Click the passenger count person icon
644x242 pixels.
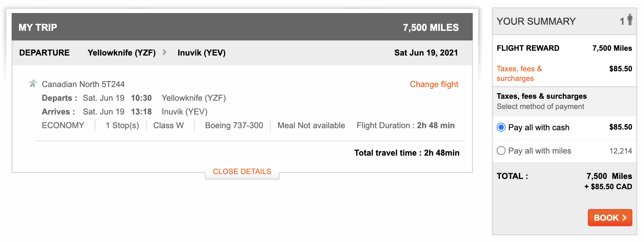630,20
